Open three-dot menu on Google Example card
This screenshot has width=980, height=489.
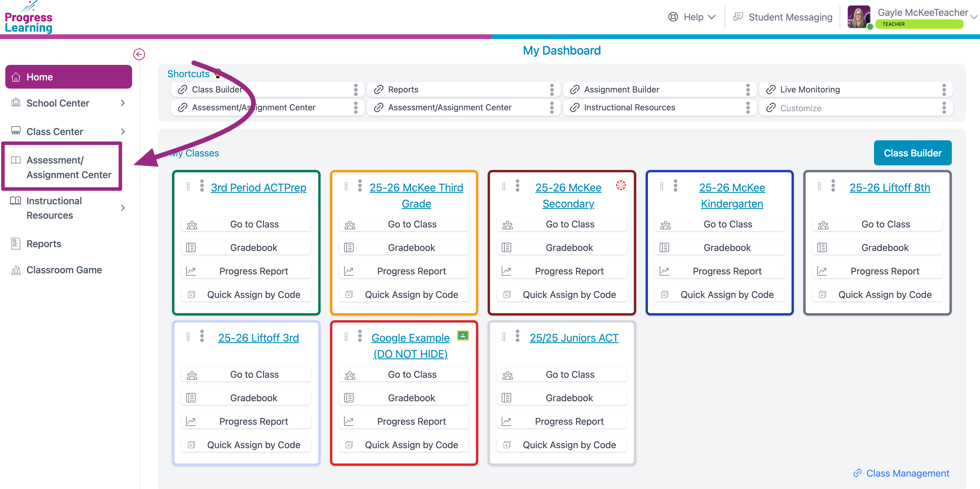[360, 336]
